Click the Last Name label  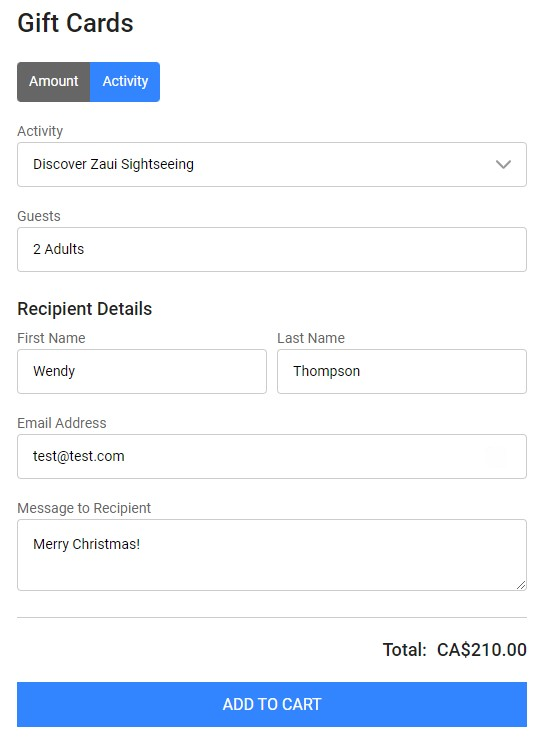pos(311,338)
